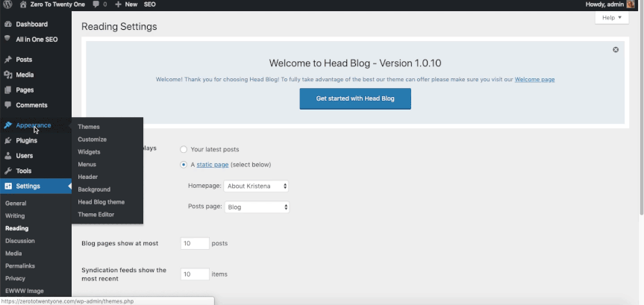The width and height of the screenshot is (644, 305).
Task: Click the Syndication feeds items input field
Action: coord(195,274)
